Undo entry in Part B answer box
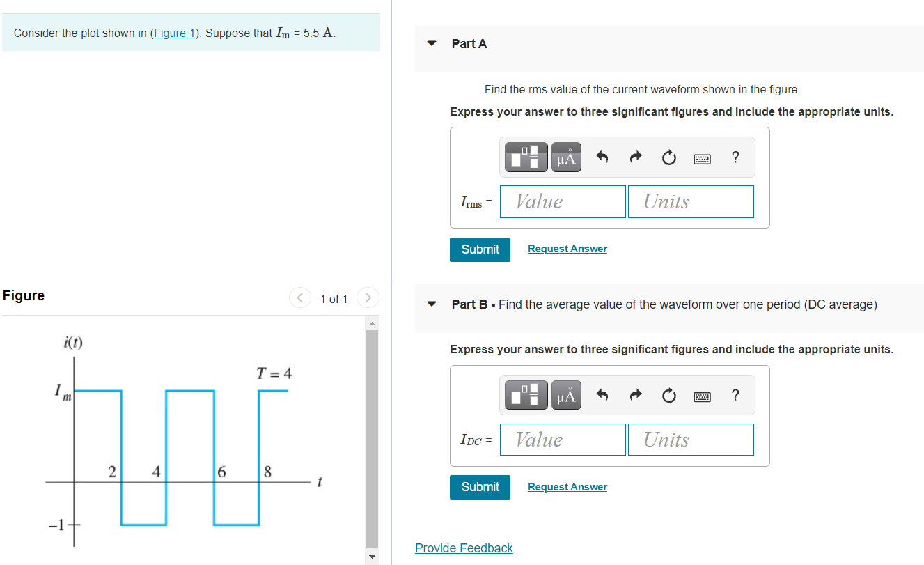Screen dimensions: 924x565 (602, 394)
